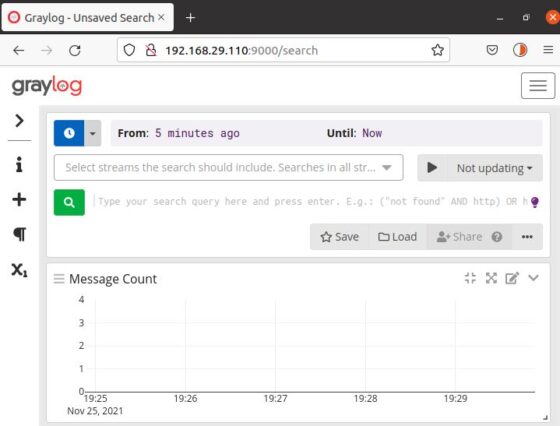Viewport: 560px width, 426px height.
Task: Grab the Message Count widget drag handle
Action: 59,279
